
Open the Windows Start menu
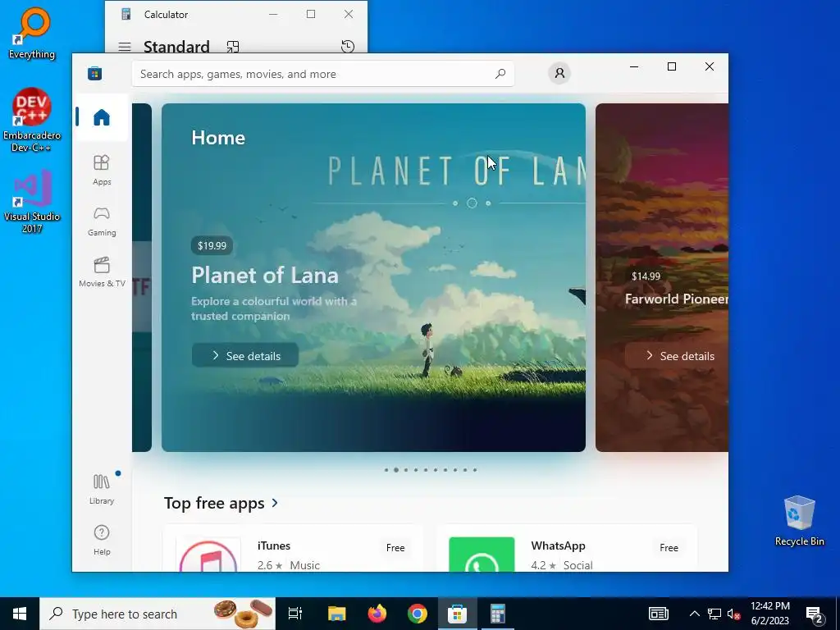pos(20,614)
